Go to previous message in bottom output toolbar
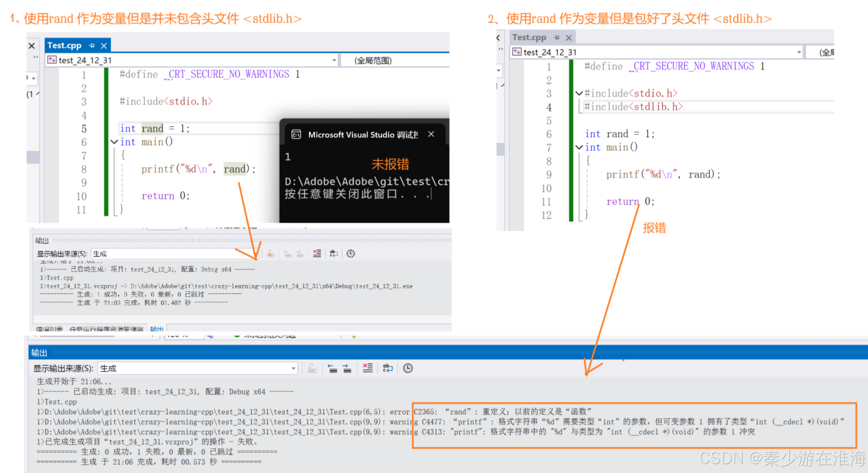 [x=332, y=368]
